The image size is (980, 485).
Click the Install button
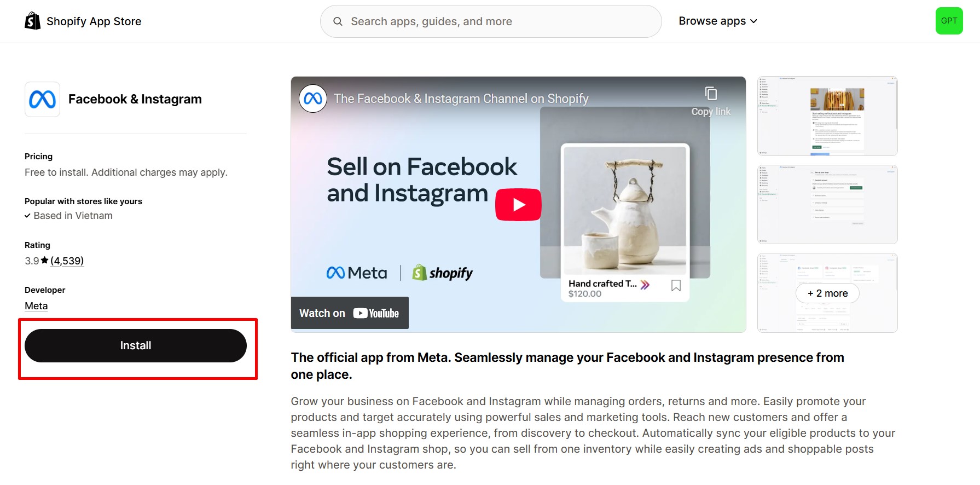(x=136, y=345)
